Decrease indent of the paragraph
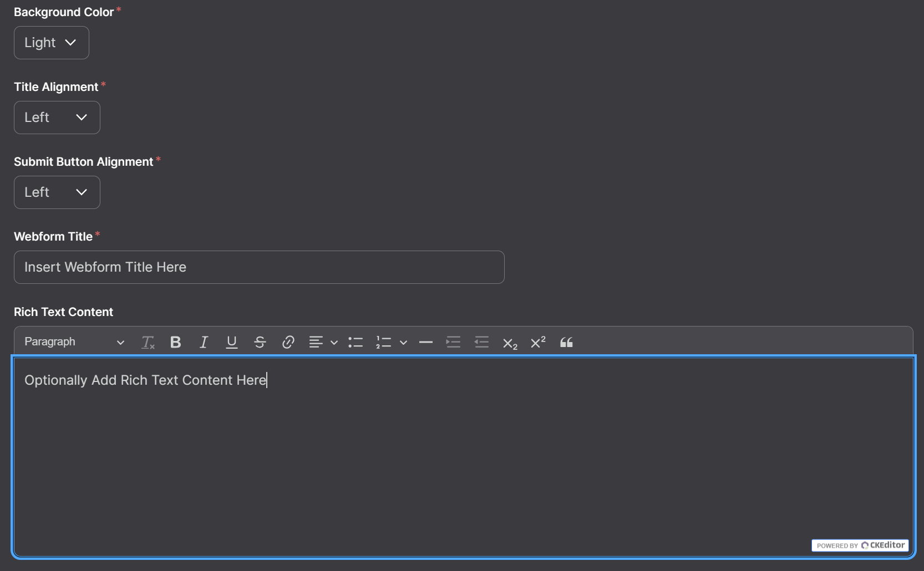 (482, 343)
